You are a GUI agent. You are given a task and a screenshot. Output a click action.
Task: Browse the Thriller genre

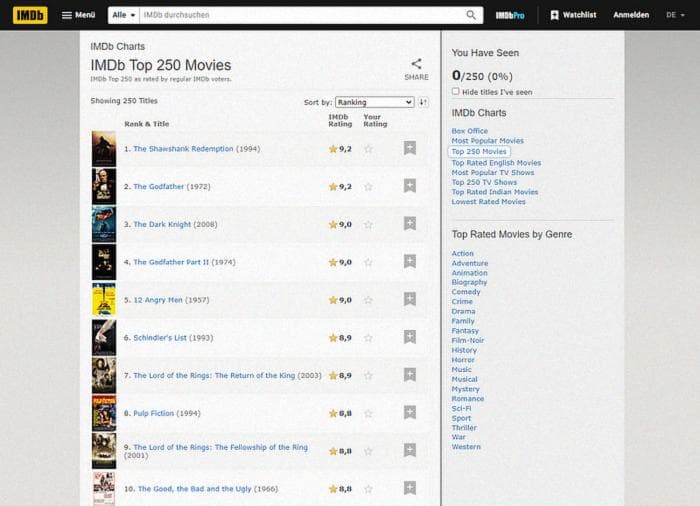464,428
